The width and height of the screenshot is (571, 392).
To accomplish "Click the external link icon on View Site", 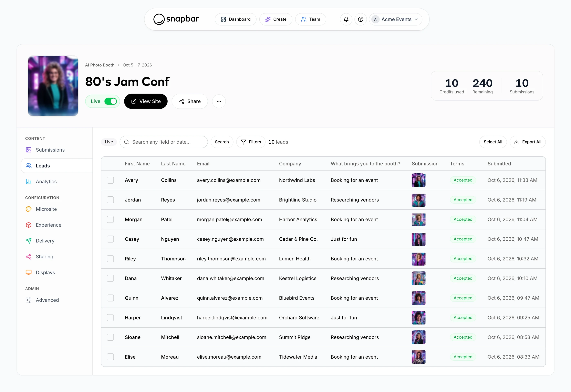I will point(134,101).
